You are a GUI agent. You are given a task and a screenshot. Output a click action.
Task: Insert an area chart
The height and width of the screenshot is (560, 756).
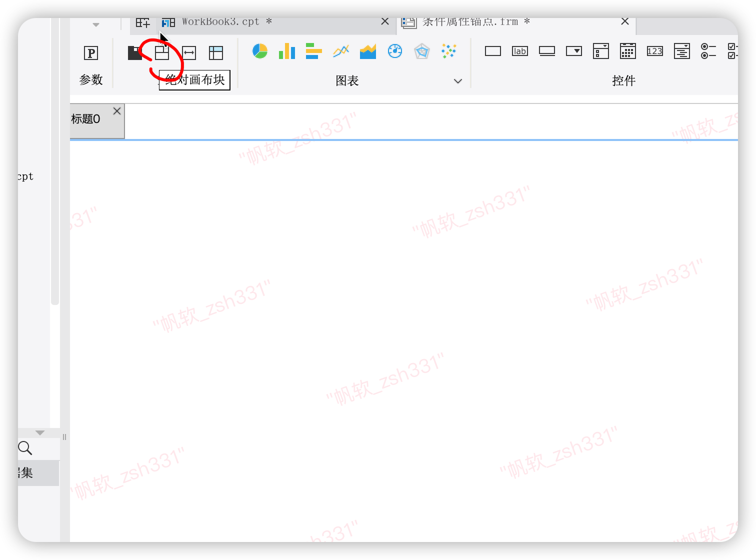tap(368, 51)
